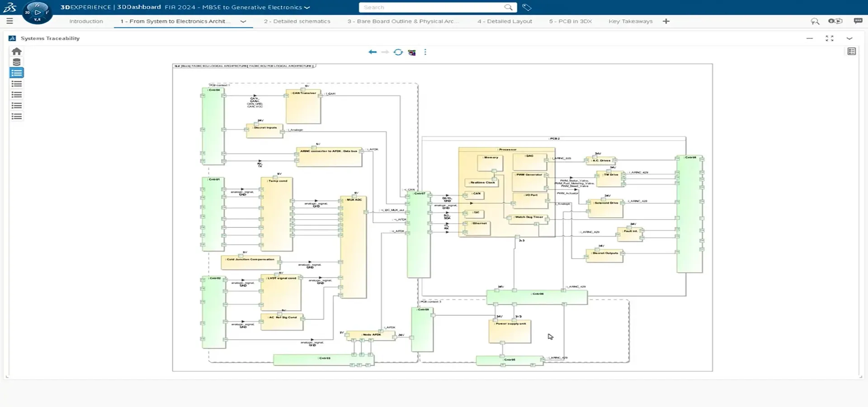Switch to the 2 - Detailed schematics tab
Image resolution: width=868 pixels, height=407 pixels.
[x=297, y=21]
